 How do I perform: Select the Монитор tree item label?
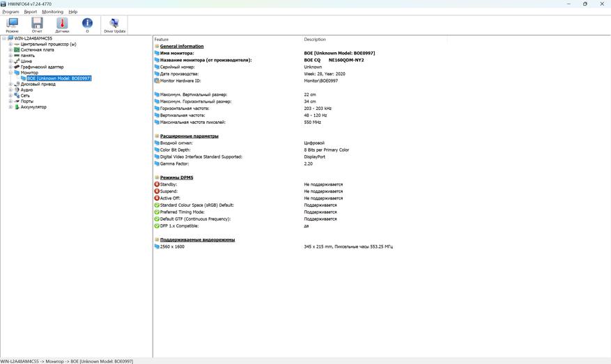tap(30, 73)
